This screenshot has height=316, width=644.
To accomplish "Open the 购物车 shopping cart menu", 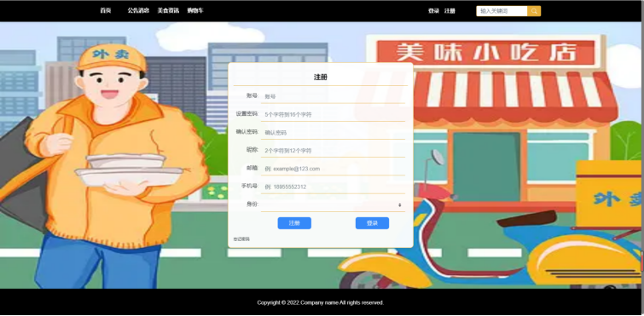I will click(195, 11).
